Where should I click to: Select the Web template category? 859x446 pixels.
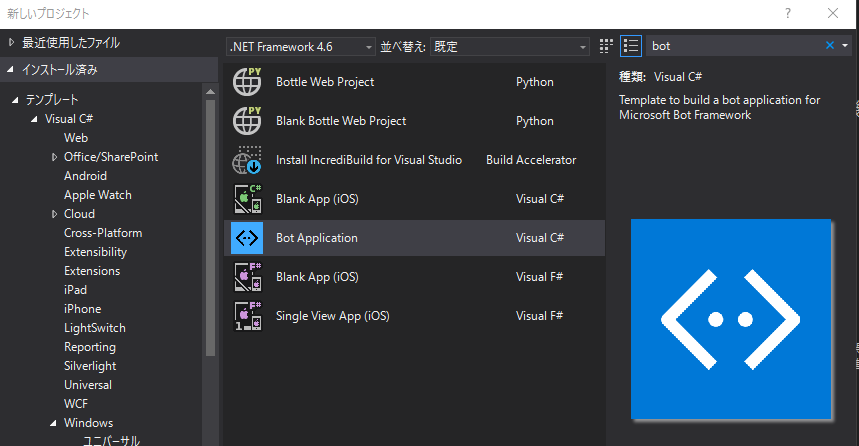coord(76,138)
